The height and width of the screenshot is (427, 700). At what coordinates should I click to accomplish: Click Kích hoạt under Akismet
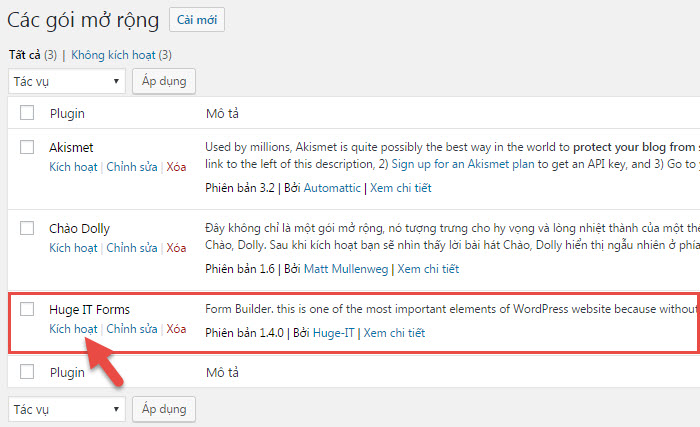coord(73,167)
